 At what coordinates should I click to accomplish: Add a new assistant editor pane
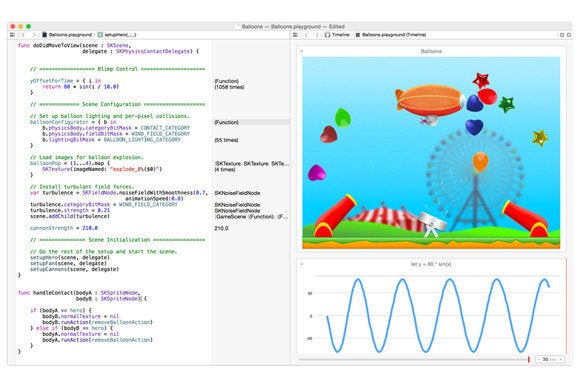coord(562,35)
